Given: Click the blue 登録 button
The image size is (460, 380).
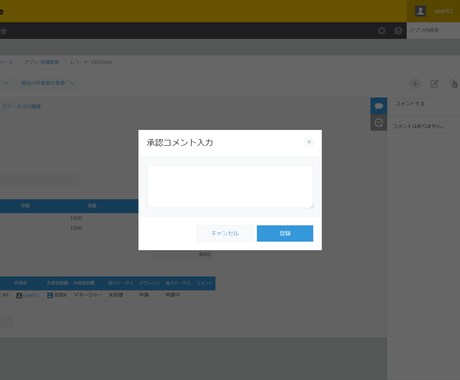Looking at the screenshot, I should (x=285, y=233).
